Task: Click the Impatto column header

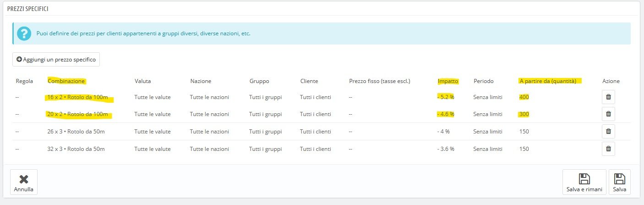Action: click(448, 81)
